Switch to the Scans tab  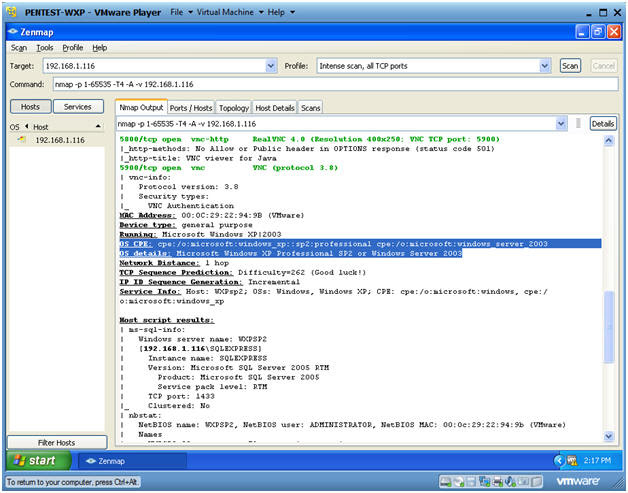click(x=310, y=108)
